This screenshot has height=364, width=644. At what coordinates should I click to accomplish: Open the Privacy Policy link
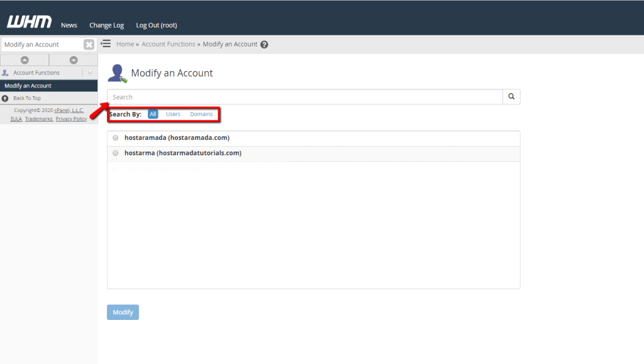point(70,118)
